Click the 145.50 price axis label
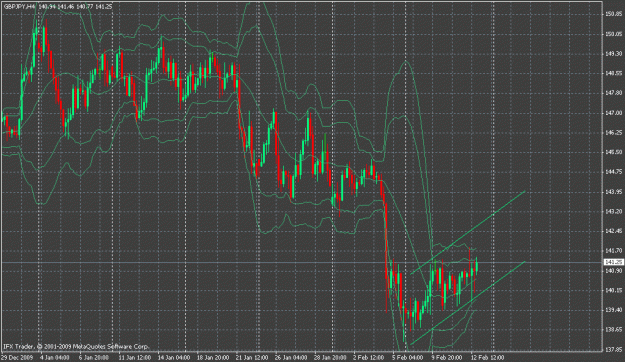 pyautogui.click(x=613, y=152)
